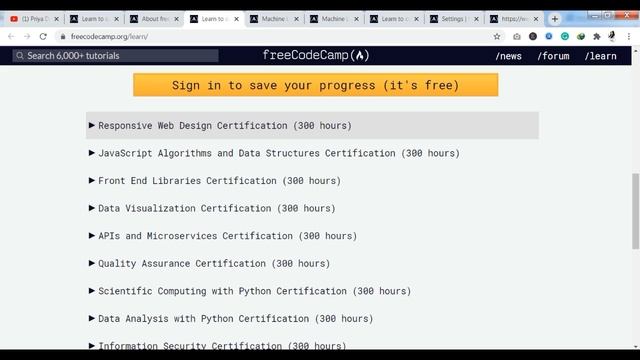Click Information Security Certification text
640x360 pixels.
click(222, 345)
